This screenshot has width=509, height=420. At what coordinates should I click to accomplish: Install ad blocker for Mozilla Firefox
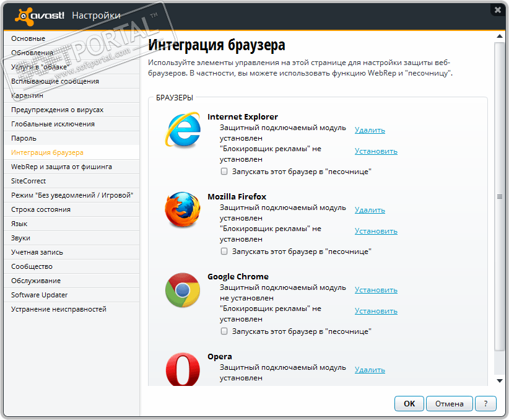point(376,231)
